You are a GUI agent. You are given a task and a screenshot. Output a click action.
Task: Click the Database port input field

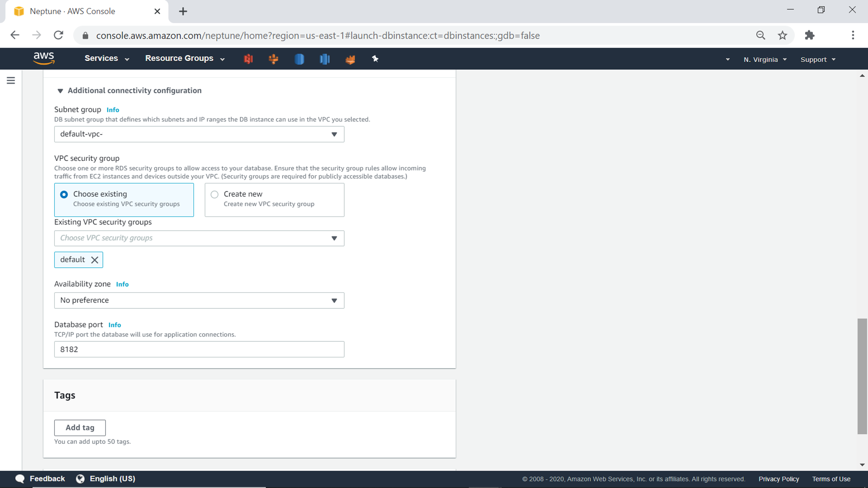tap(199, 349)
